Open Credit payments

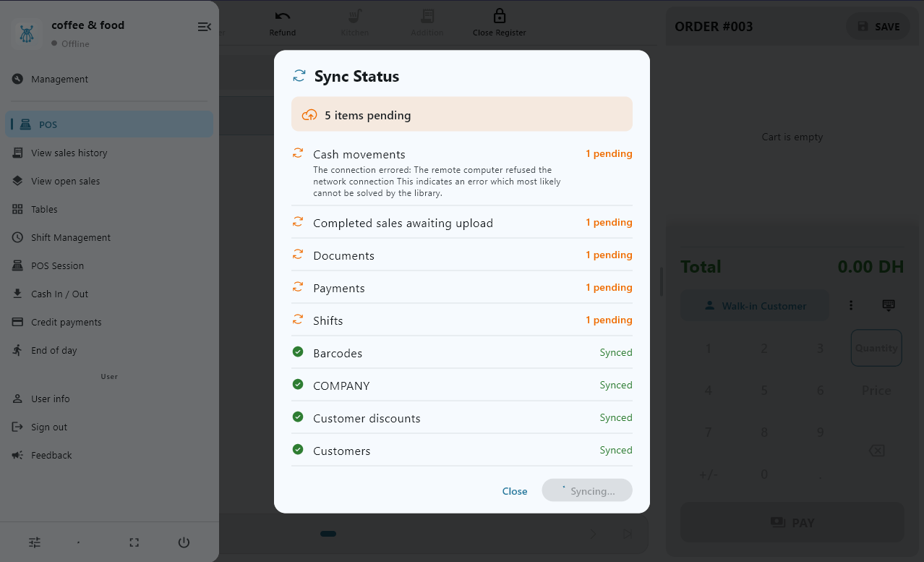109,322
